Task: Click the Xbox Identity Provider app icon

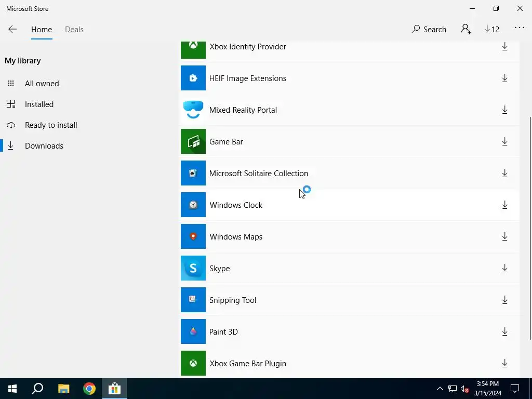Action: pos(193,49)
